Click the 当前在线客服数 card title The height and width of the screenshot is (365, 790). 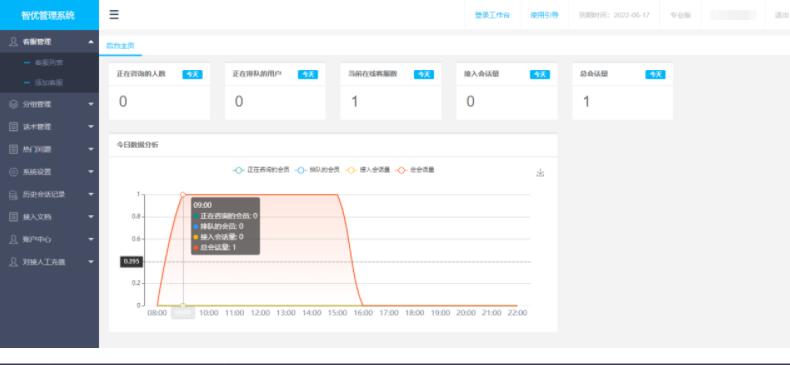click(x=373, y=74)
